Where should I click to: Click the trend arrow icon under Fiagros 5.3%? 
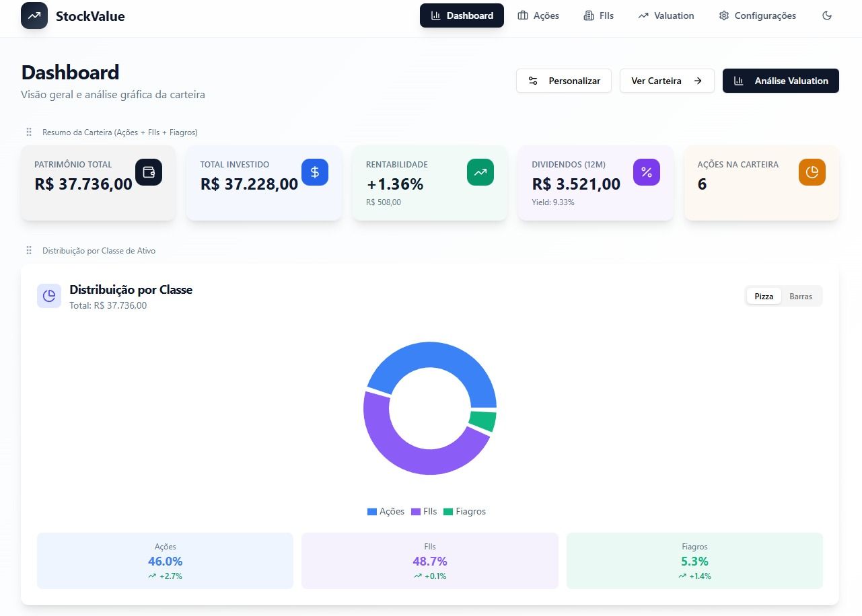pos(682,576)
